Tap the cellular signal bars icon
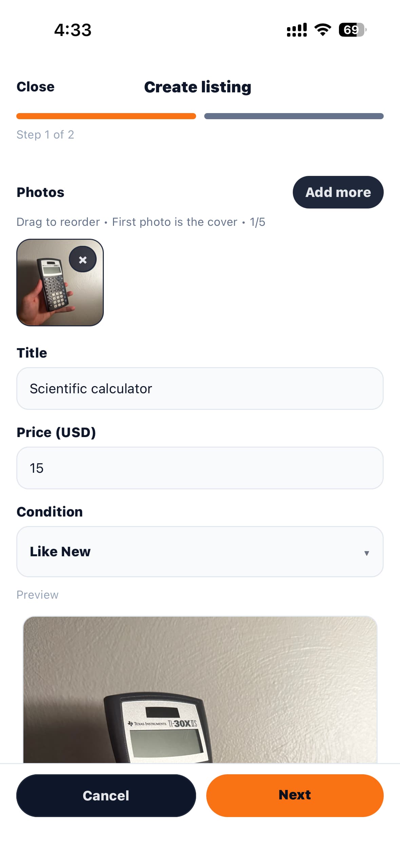The height and width of the screenshot is (868, 400). (297, 30)
